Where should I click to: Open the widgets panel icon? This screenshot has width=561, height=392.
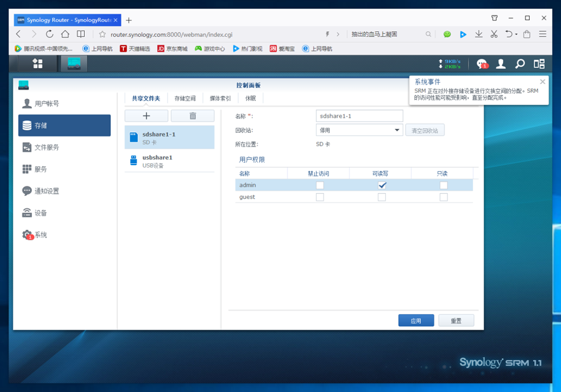[x=539, y=64]
